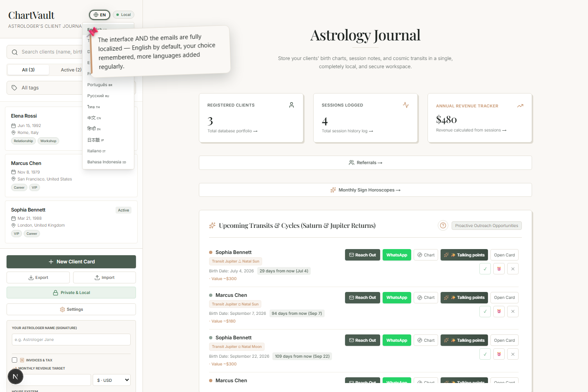The width and height of the screenshot is (588, 392).
Task: Expand the Monthly Sign Horoscopes section
Action: (x=365, y=190)
